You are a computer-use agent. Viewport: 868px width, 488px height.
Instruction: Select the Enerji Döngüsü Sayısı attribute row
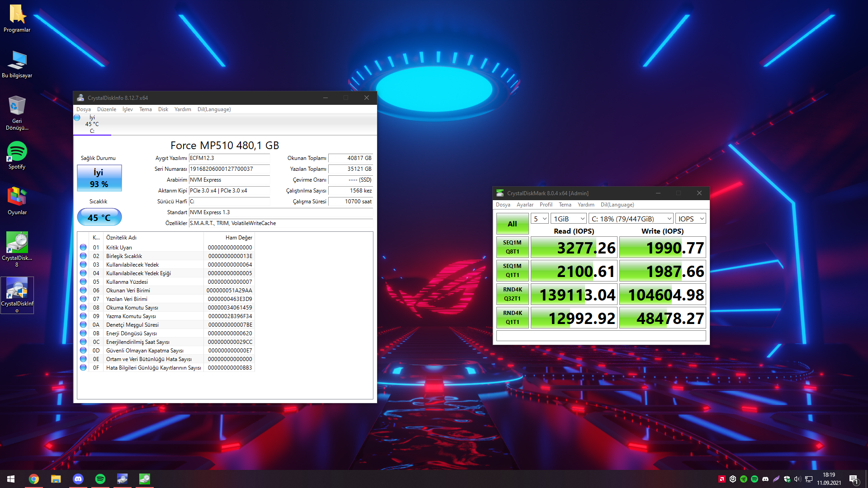167,333
